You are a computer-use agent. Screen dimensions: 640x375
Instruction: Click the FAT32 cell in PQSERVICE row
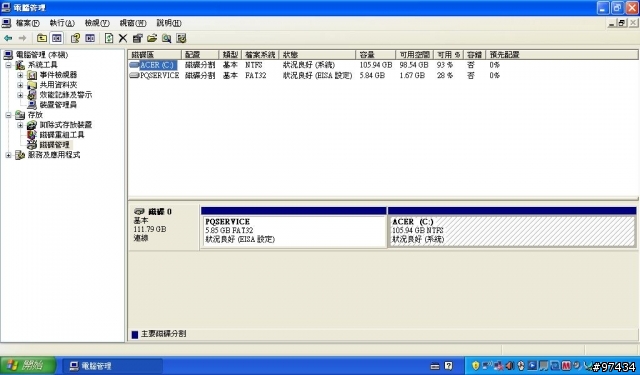(x=256, y=75)
